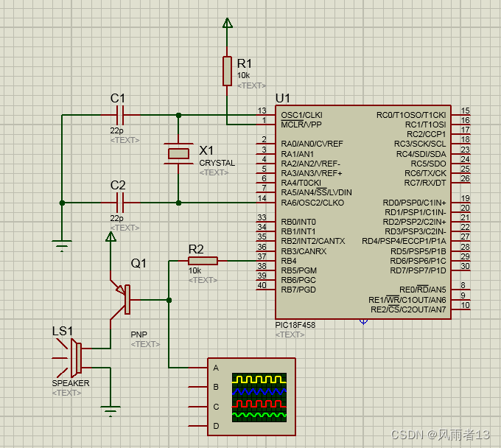Viewport: 501px width, 448px height.
Task: Click the RA4/T0CKI pin label
Action: pos(301,183)
